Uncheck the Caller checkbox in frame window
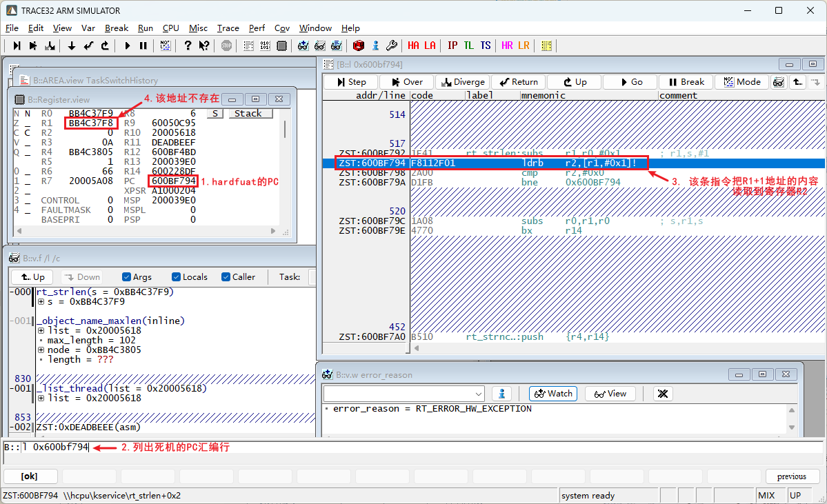 tap(226, 276)
